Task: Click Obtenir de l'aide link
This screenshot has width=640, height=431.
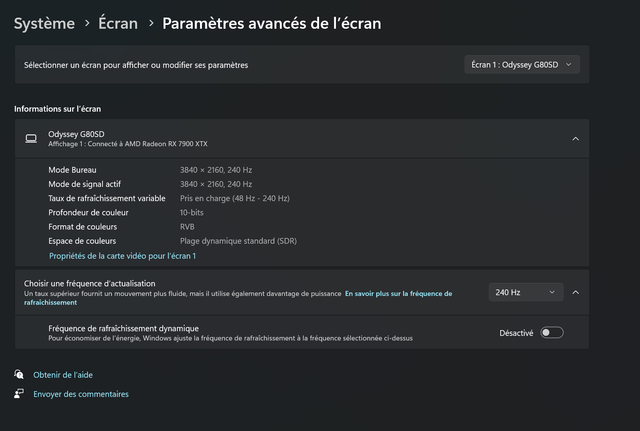Action: [63, 375]
